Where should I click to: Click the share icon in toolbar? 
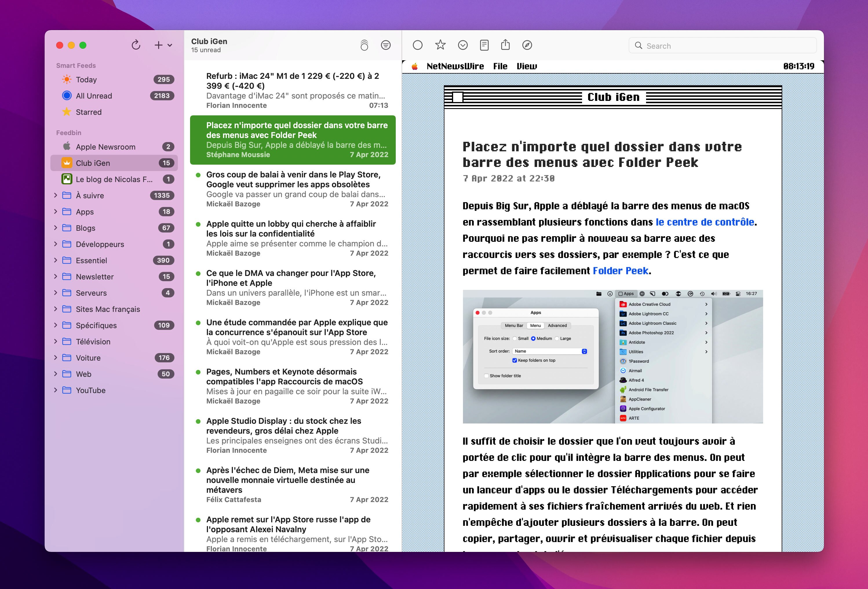coord(505,45)
